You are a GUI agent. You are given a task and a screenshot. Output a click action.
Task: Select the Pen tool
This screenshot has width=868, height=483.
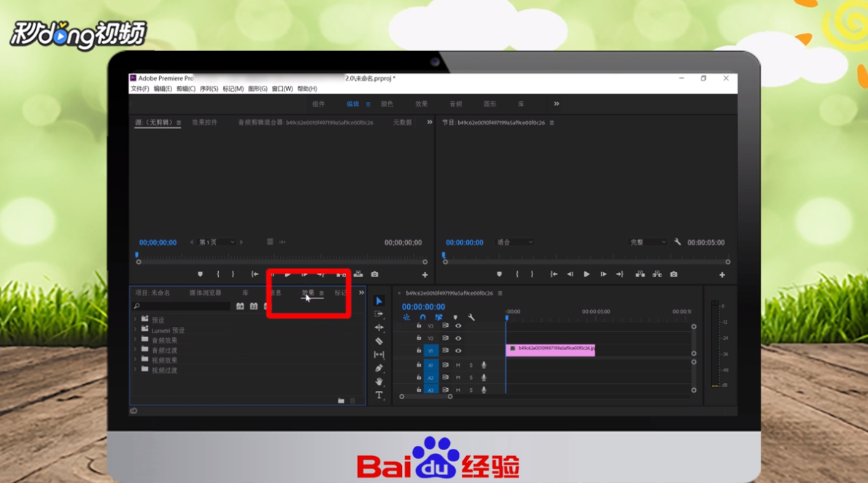coord(379,368)
